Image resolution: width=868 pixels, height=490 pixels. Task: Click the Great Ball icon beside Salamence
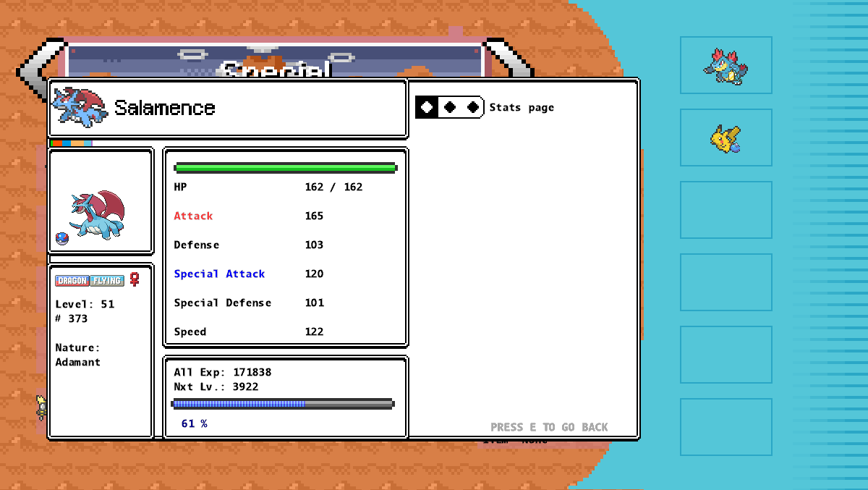click(62, 238)
